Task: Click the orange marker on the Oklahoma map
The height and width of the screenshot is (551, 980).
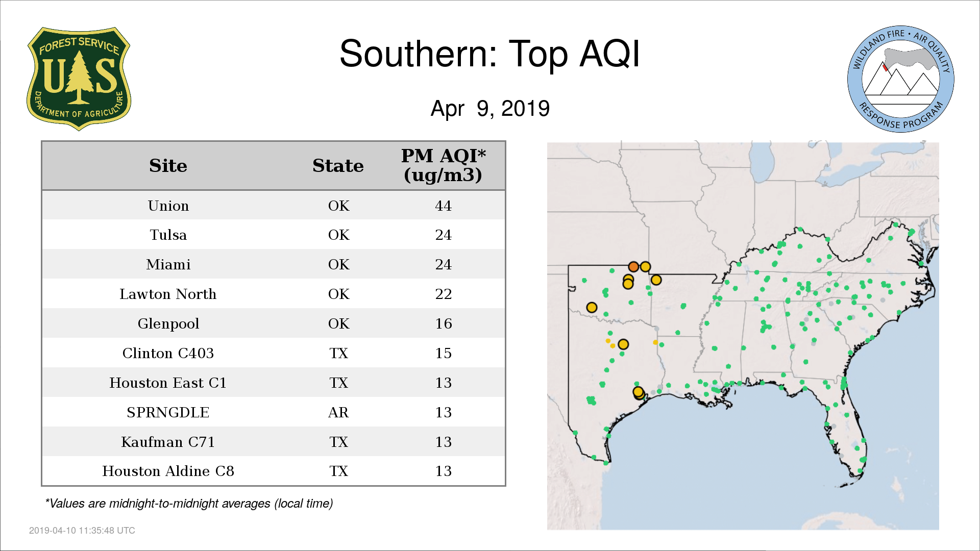Action: (633, 266)
